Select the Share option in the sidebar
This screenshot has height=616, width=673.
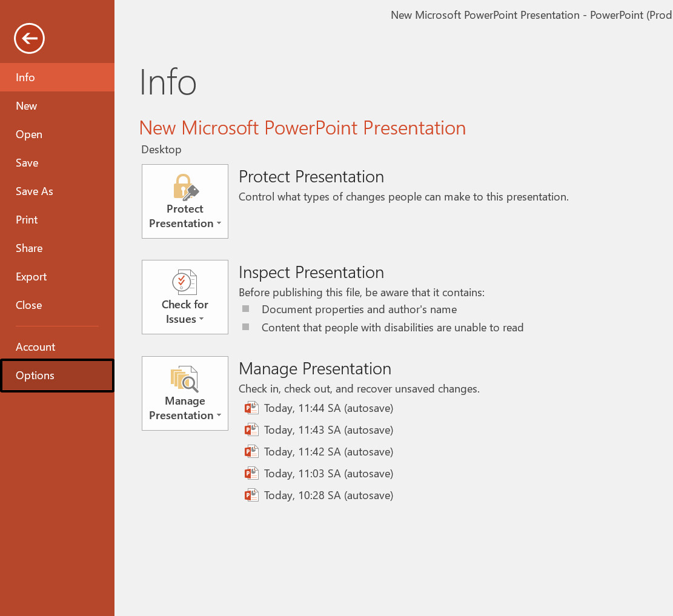click(x=29, y=248)
